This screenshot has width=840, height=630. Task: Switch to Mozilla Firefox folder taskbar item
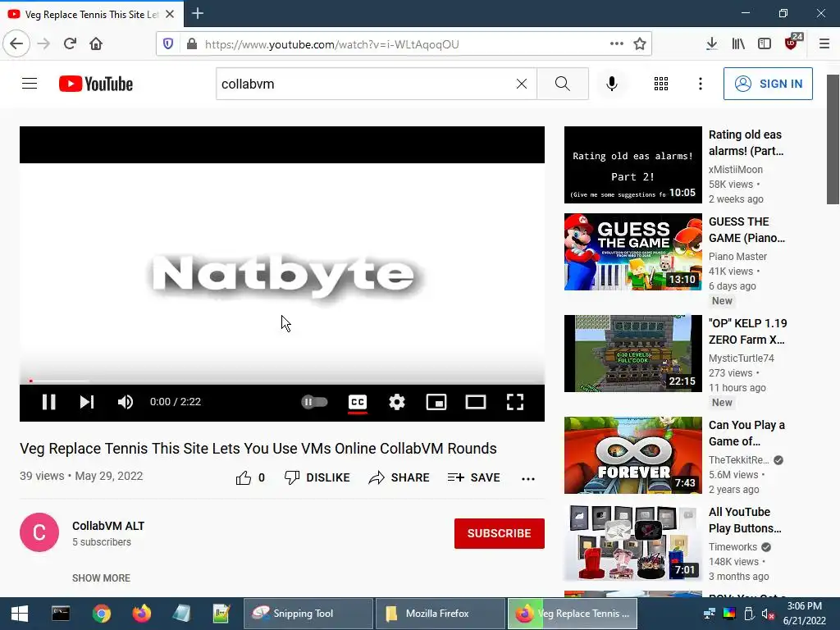[441, 614]
